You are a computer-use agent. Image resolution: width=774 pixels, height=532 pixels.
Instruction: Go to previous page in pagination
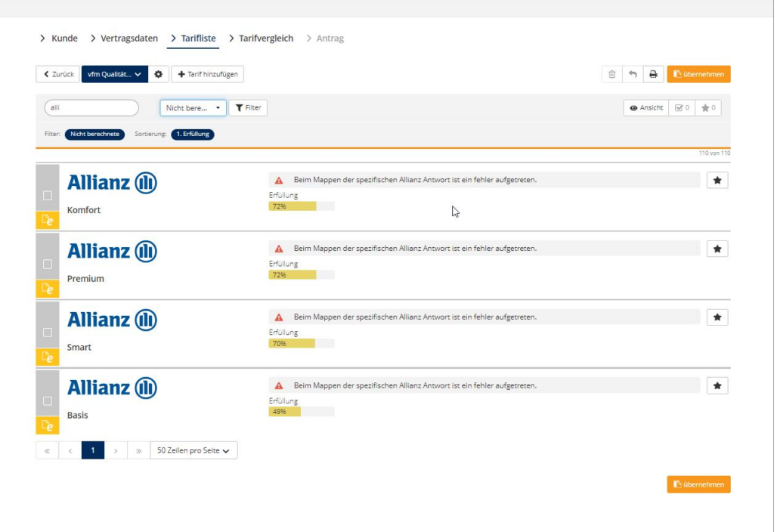(x=70, y=450)
